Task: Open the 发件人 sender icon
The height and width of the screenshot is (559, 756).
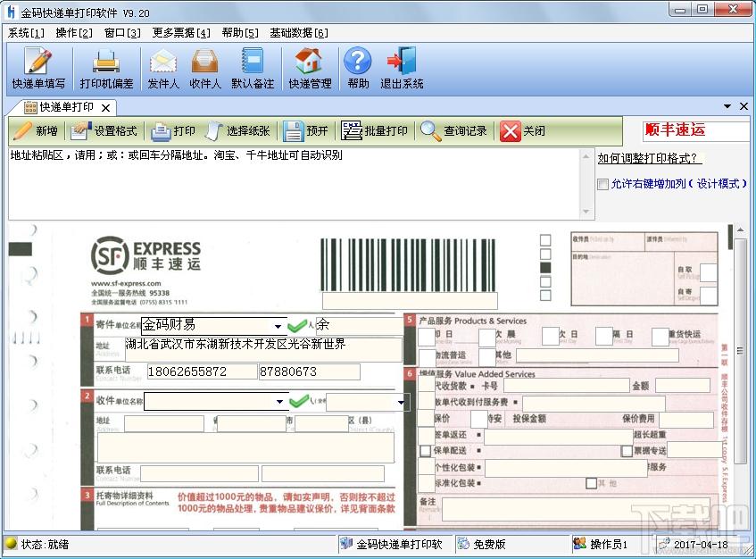Action: (x=163, y=69)
